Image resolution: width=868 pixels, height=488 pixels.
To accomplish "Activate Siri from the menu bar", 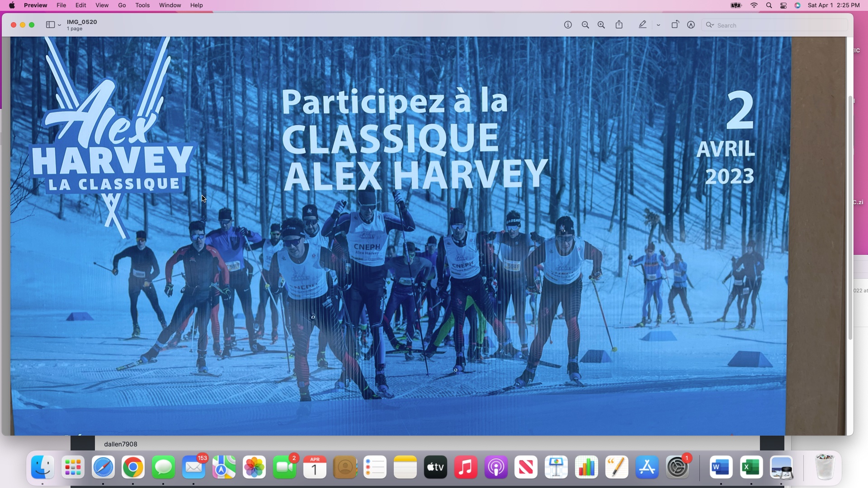I will 798,5.
